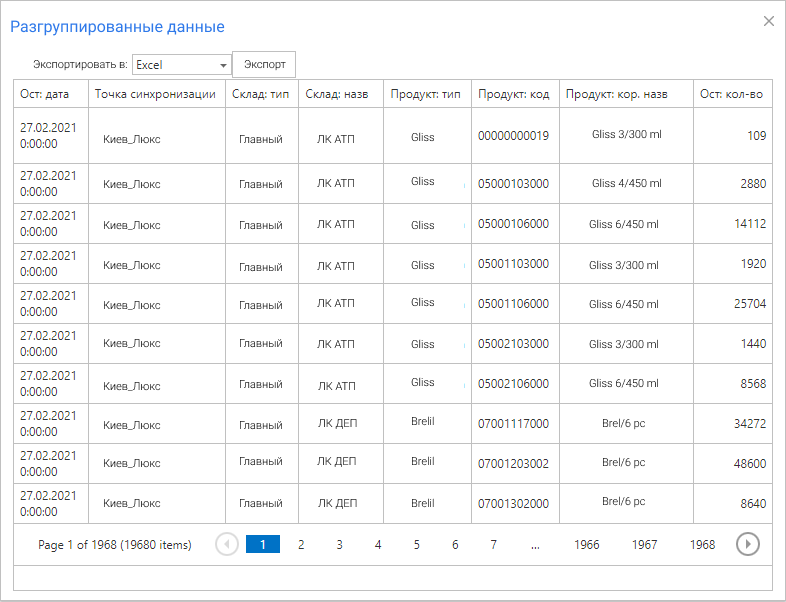This screenshot has height=602, width=786.
Task: Click quantity value 2880
Action: (x=753, y=183)
